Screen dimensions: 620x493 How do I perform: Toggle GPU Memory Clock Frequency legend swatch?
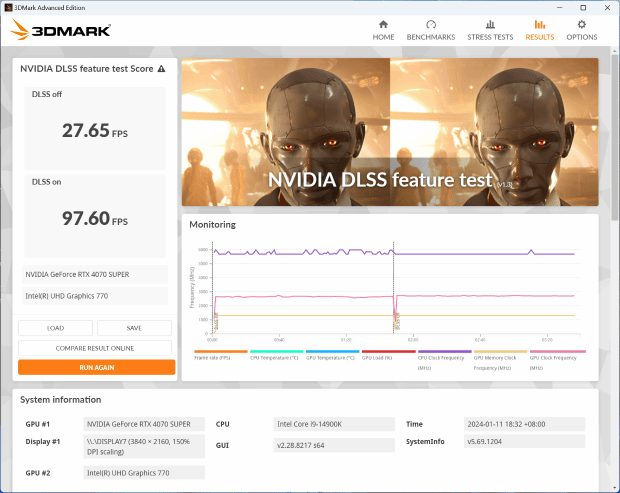click(500, 351)
